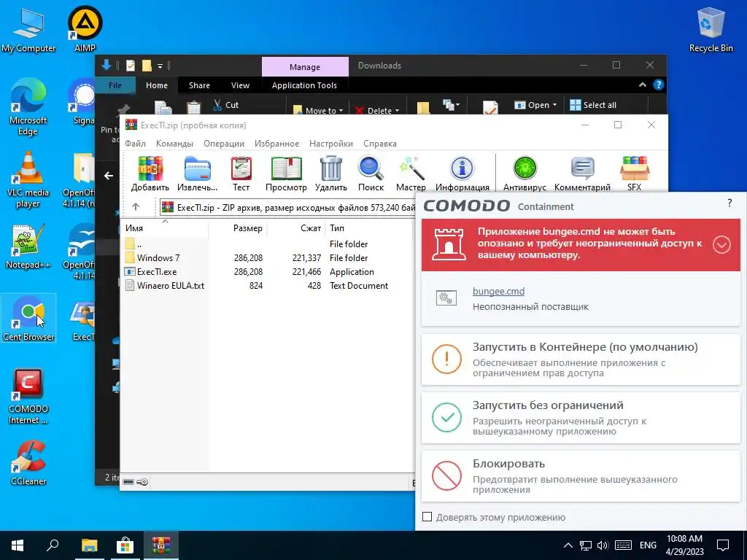Click Select all in Explorer ribbon
This screenshot has height=560, width=747.
click(593, 105)
